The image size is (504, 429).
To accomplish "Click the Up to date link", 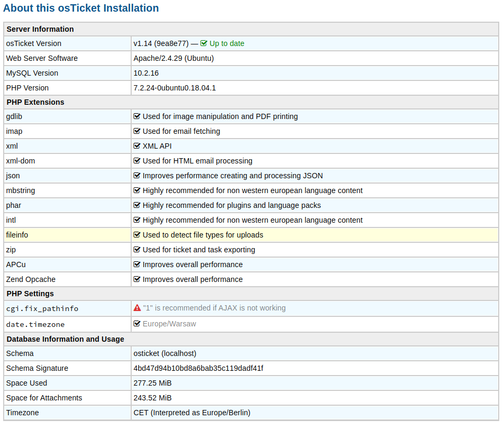I will (x=226, y=43).
